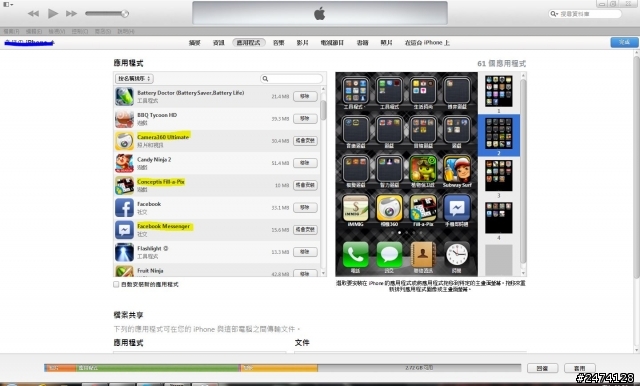Click the Facebook app icon in list
Screen dimensions: 640x386
coord(124,208)
